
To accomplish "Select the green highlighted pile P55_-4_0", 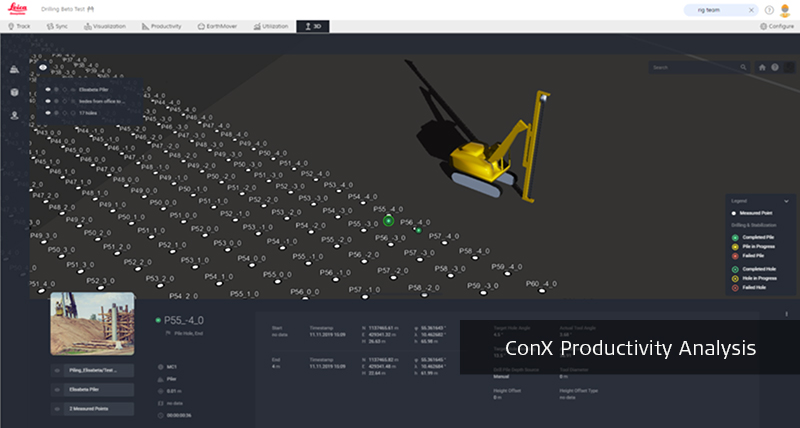I will point(388,220).
